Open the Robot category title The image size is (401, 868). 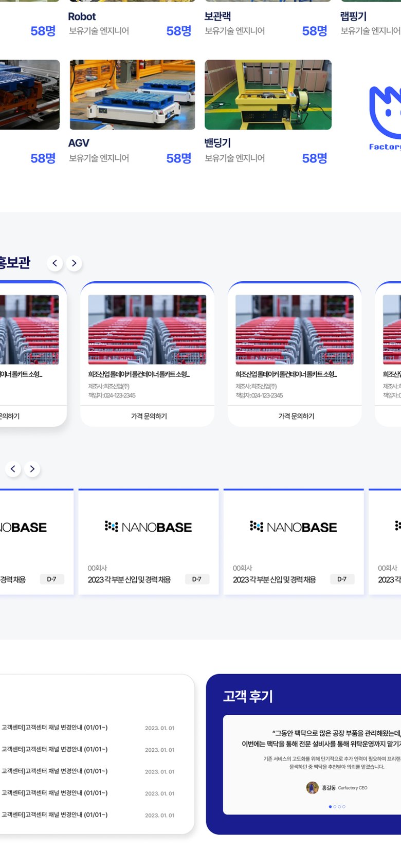coord(82,16)
